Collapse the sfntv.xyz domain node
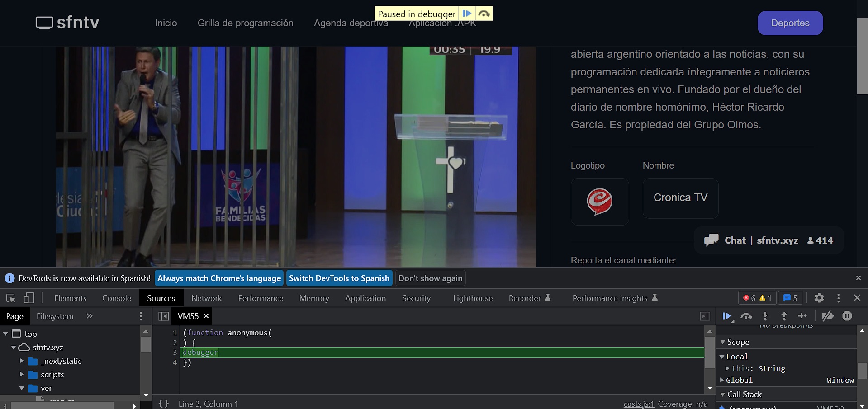This screenshot has width=868, height=409. (x=14, y=348)
